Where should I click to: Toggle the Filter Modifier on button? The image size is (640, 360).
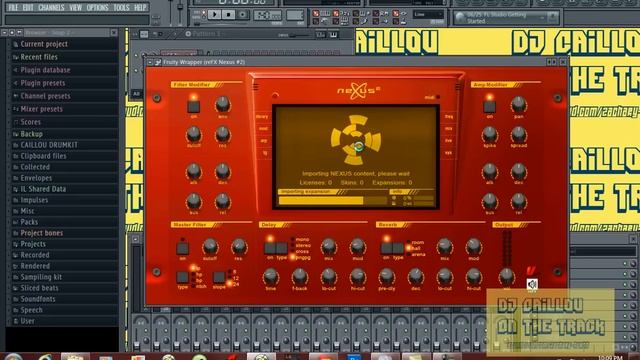tap(193, 107)
